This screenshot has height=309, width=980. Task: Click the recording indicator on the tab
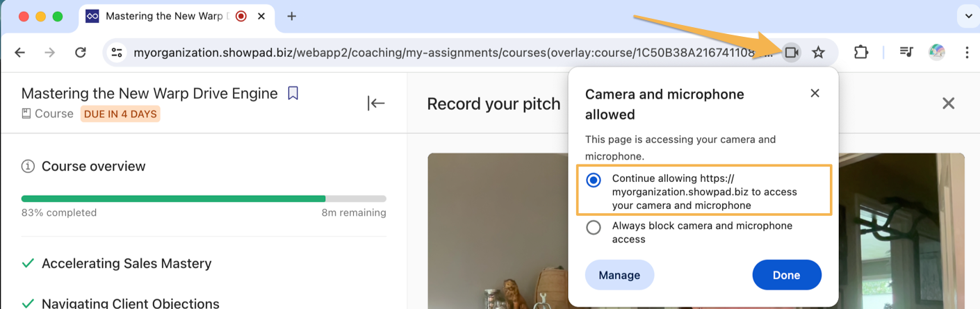pos(241,16)
